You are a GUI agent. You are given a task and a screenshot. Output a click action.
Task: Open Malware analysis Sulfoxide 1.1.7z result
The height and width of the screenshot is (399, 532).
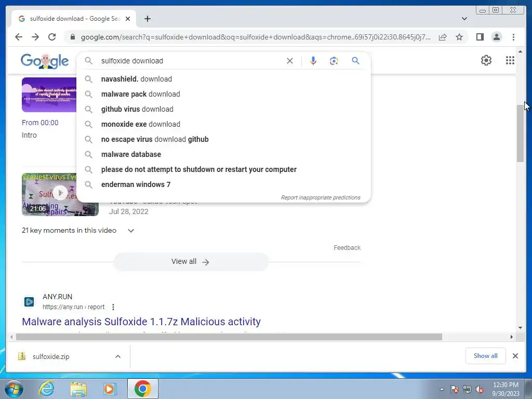click(141, 322)
